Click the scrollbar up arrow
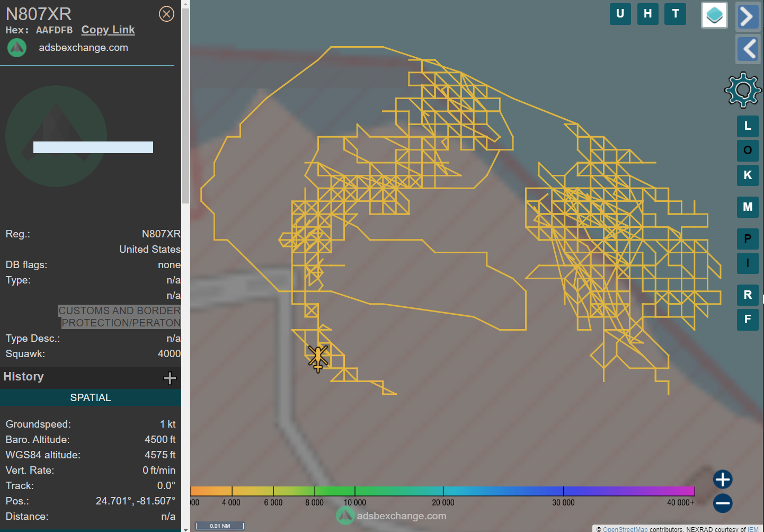The image size is (764, 532). click(185, 4)
